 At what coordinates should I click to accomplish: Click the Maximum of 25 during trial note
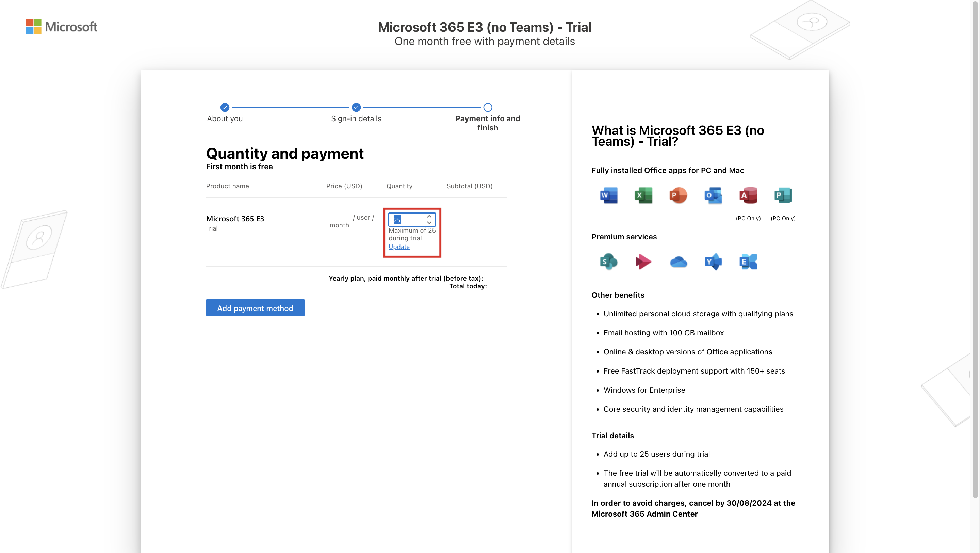[x=412, y=234]
